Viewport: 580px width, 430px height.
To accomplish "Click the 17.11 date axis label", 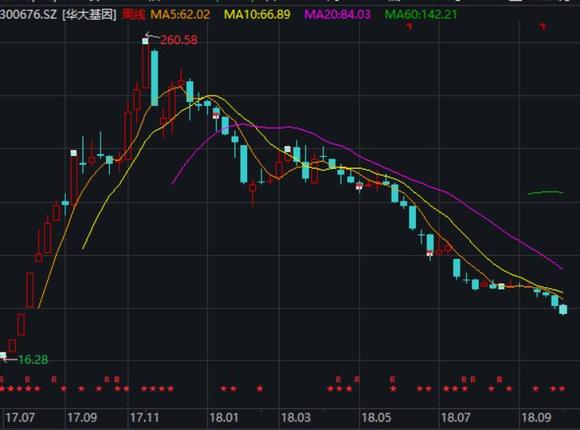I will click(144, 418).
